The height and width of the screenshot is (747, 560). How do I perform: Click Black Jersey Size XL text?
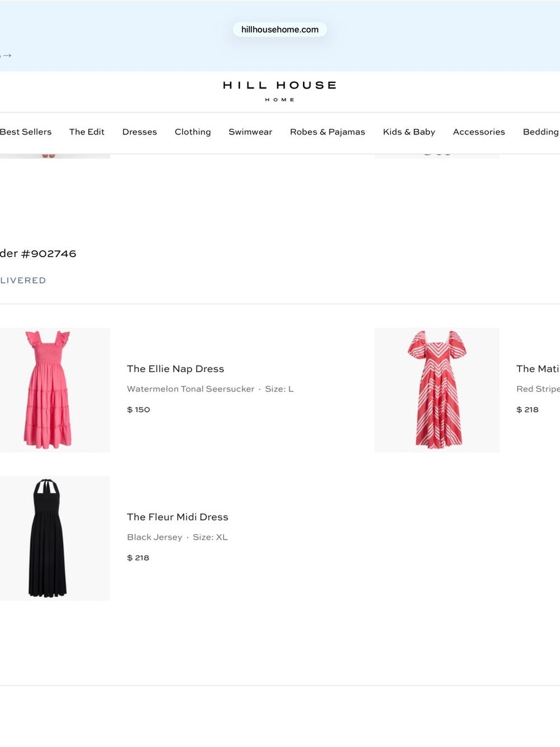[177, 537]
